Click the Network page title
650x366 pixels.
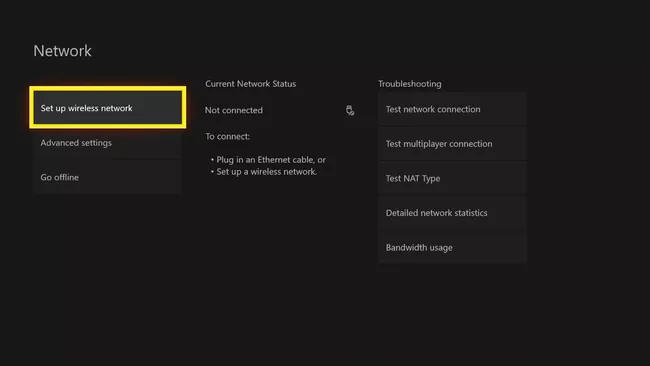pos(63,51)
